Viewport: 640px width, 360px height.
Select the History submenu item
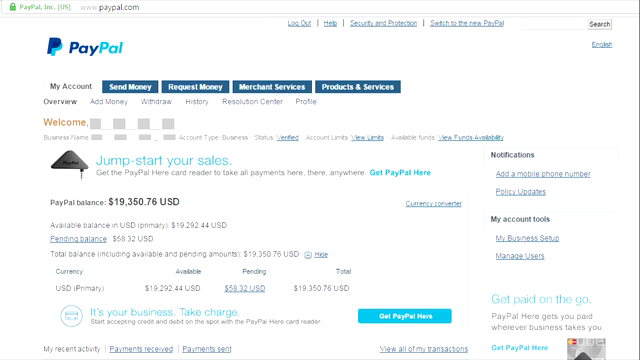[x=197, y=102]
